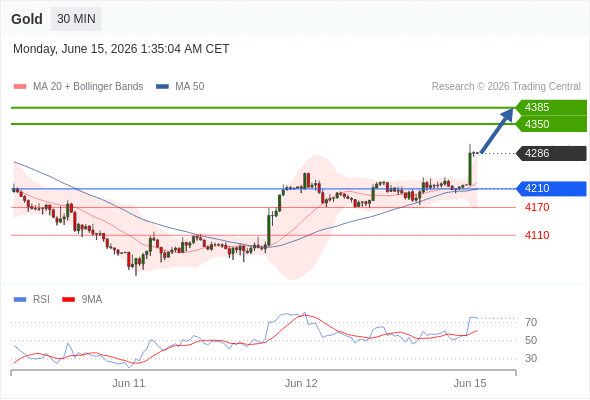Select the 4385 green resistance label
Viewport: 590px width, 400px height.
[551, 108]
